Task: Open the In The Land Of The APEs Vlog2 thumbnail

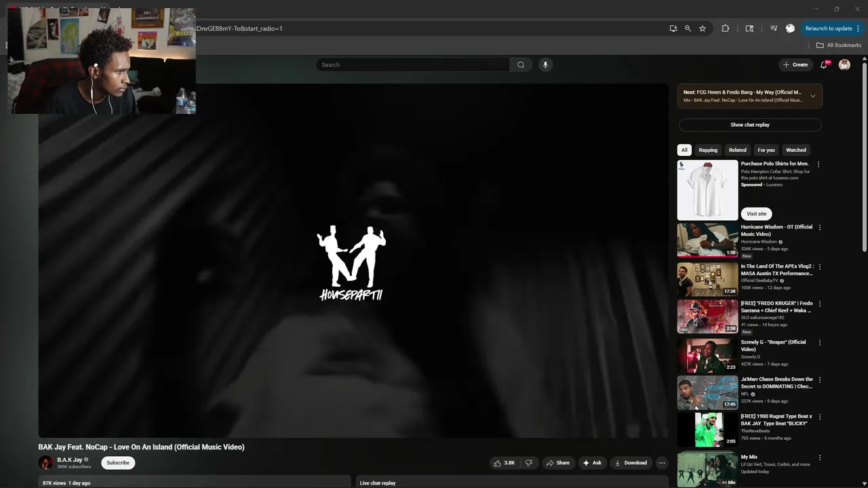Action: point(707,279)
